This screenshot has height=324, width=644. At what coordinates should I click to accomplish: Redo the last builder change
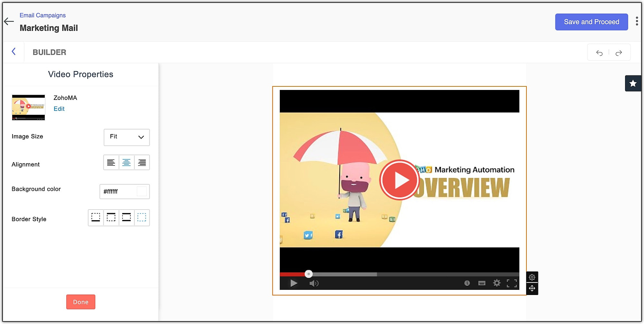click(x=619, y=53)
